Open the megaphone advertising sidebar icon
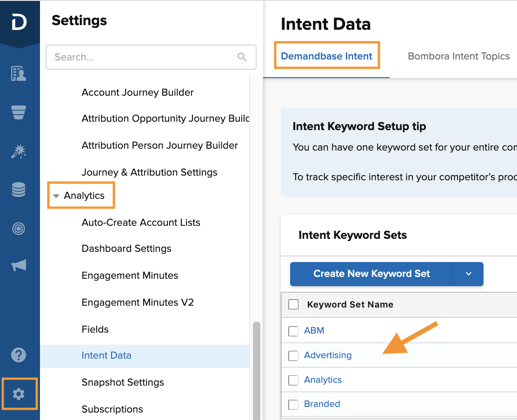 (19, 265)
